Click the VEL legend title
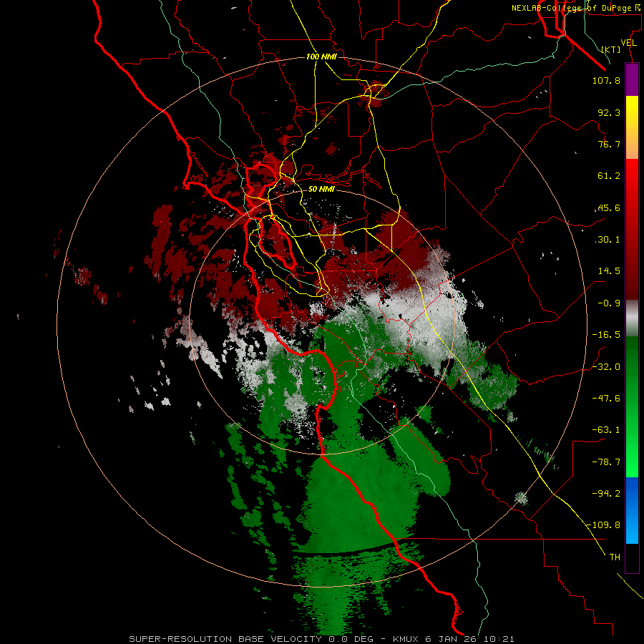Screen dimensions: 644x644 pyautogui.click(x=629, y=43)
